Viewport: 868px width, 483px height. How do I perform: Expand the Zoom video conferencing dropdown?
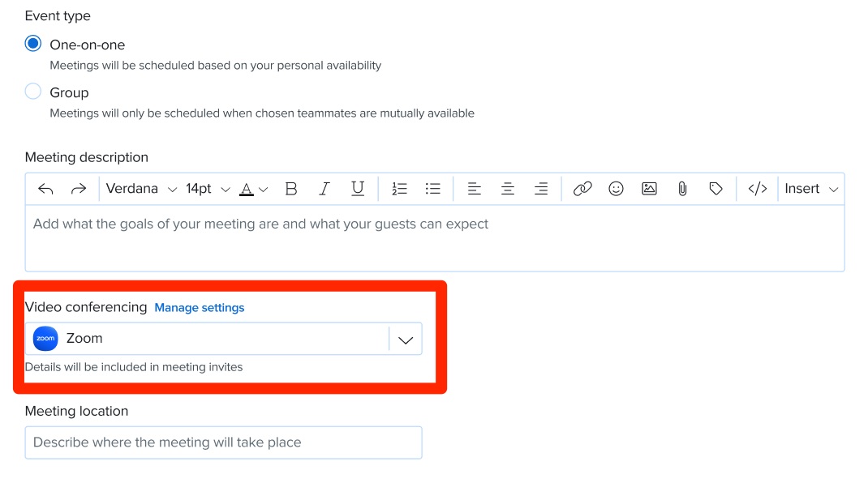pyautogui.click(x=406, y=340)
